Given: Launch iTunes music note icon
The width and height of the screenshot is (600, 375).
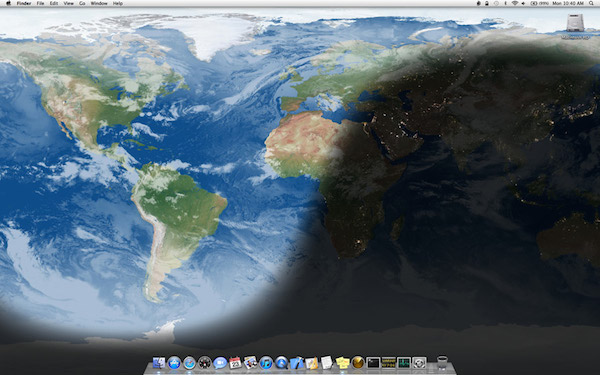Looking at the screenshot, I should (266, 362).
